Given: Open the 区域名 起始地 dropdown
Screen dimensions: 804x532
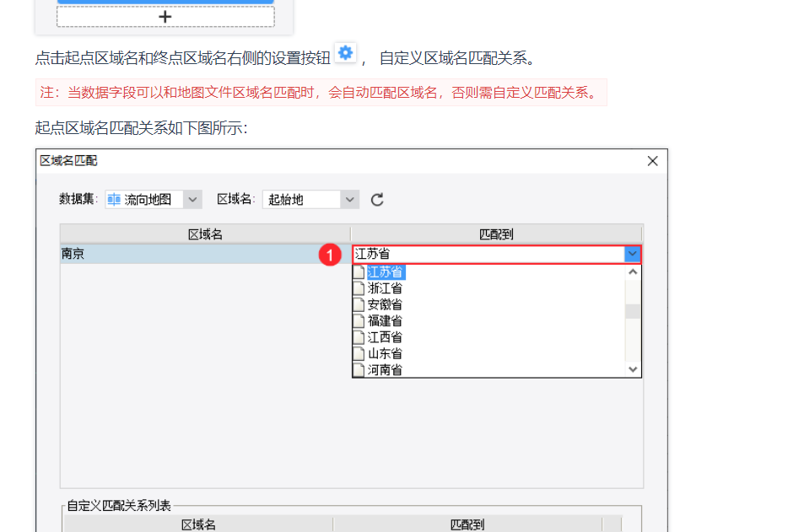Looking at the screenshot, I should tap(349, 200).
